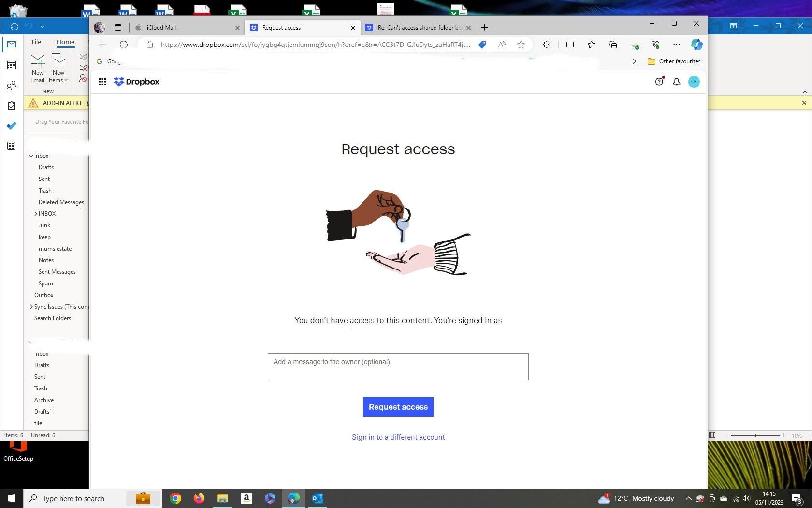Open the Copilot sidebar in Edge
Image resolution: width=812 pixels, height=508 pixels.
(x=696, y=45)
